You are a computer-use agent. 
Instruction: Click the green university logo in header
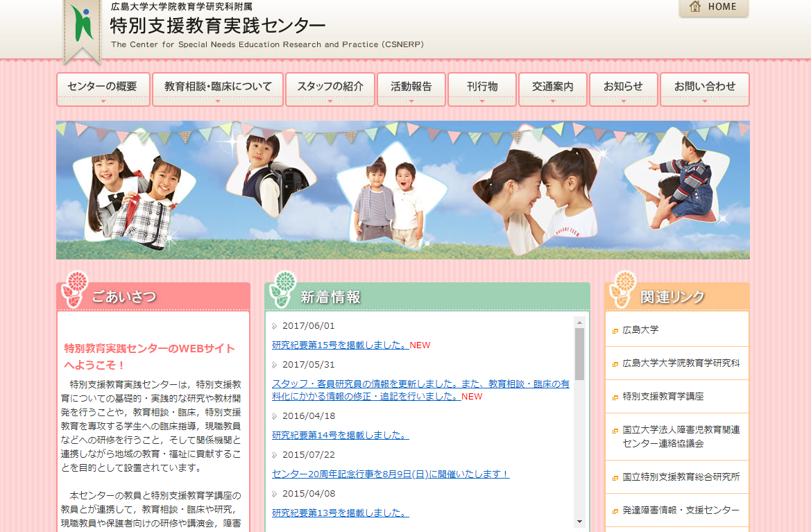point(83,24)
